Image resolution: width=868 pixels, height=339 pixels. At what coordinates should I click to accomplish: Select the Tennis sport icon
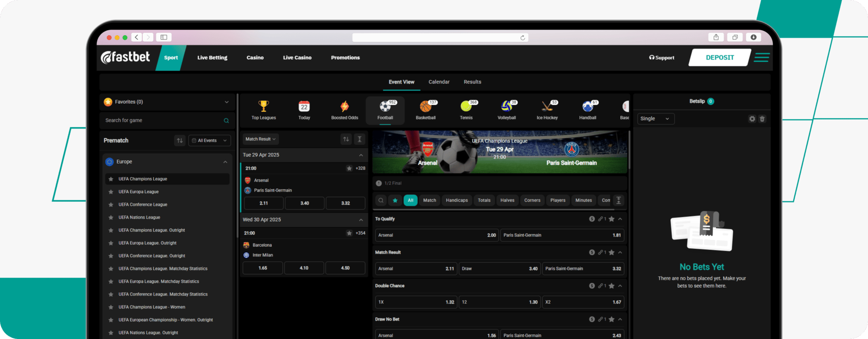coord(466,106)
